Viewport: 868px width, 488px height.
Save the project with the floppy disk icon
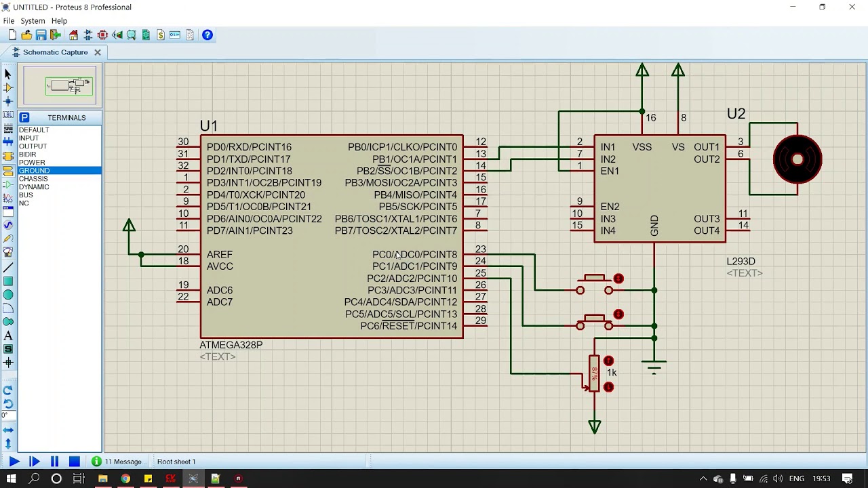[x=41, y=35]
